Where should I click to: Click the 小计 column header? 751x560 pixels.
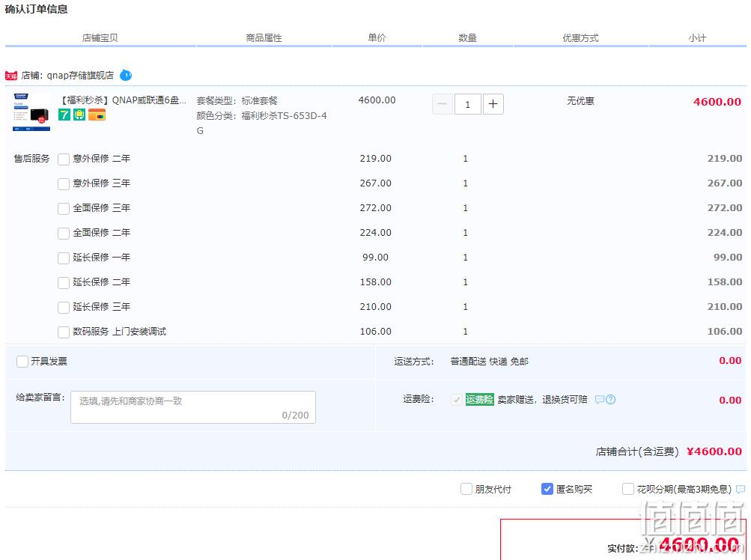tap(697, 38)
